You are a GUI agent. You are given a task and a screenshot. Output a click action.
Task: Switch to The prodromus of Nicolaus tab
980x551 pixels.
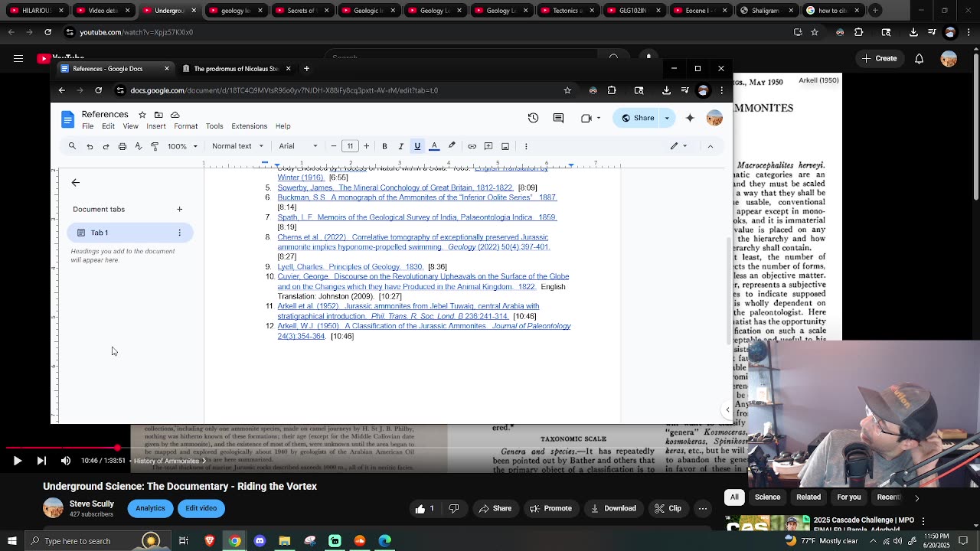coord(236,69)
